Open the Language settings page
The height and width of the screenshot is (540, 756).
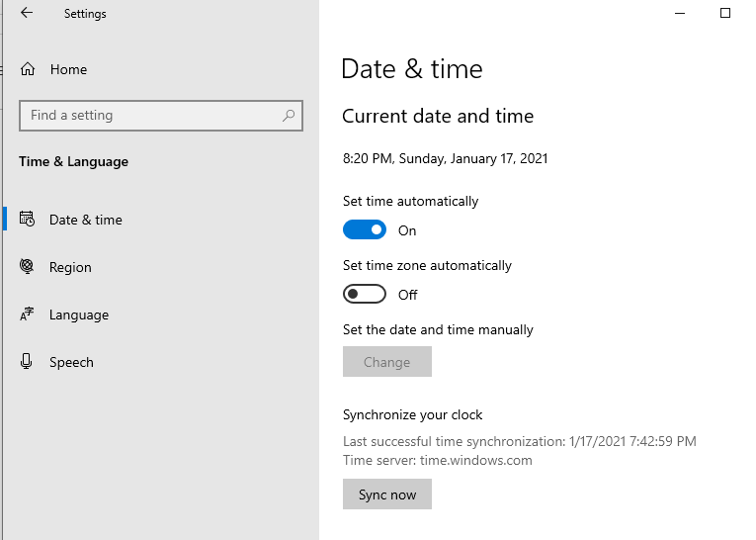point(79,315)
